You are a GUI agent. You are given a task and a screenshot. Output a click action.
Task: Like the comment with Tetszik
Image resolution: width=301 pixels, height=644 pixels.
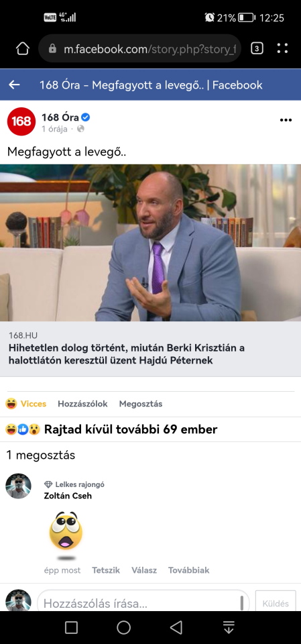coord(106,570)
